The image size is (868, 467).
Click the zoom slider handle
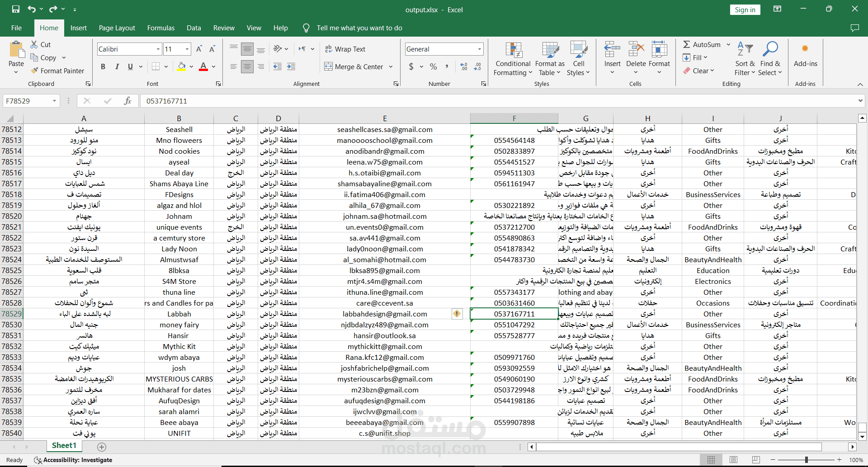coord(806,460)
